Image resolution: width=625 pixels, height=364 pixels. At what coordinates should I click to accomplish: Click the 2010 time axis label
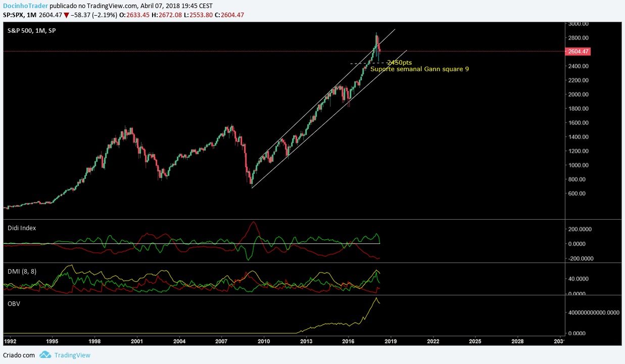(x=264, y=342)
